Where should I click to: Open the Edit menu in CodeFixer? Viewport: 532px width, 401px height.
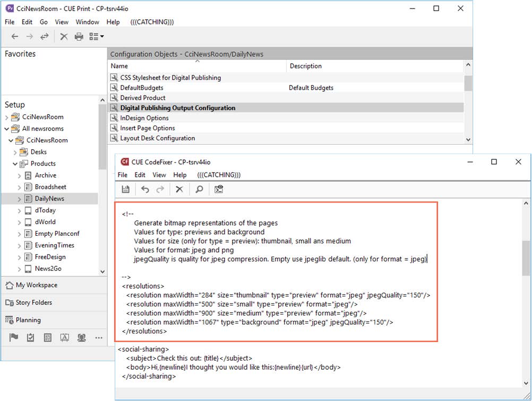coord(140,175)
